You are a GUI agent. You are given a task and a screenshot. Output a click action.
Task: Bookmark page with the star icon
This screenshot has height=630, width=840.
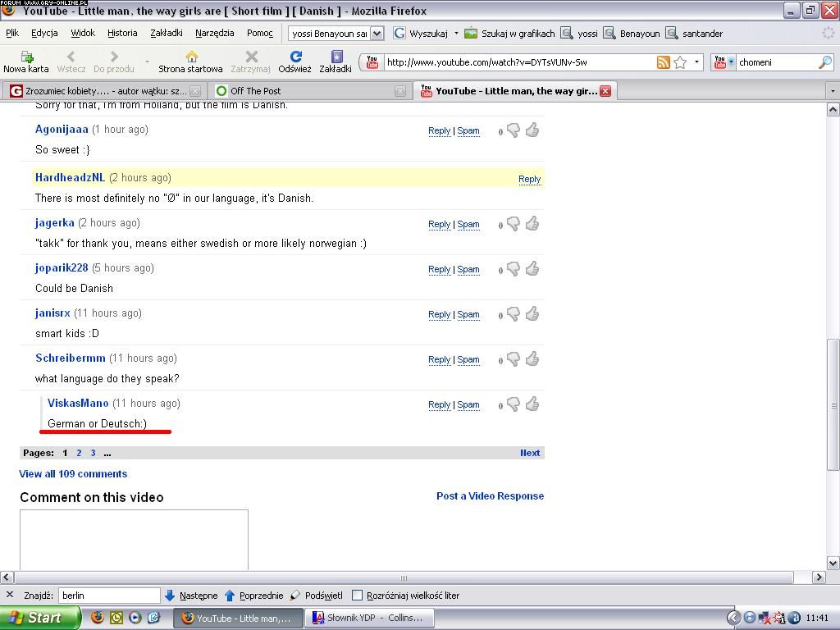click(x=680, y=62)
